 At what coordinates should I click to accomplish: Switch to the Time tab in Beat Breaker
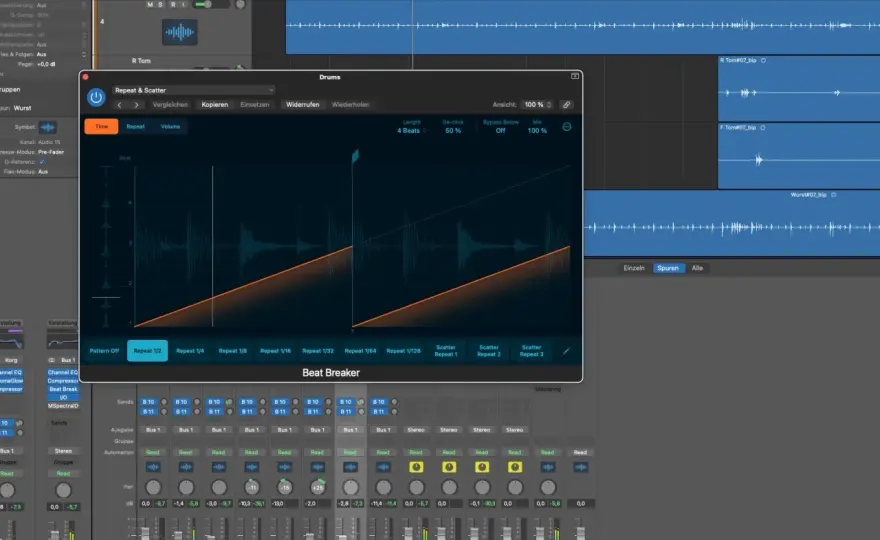102,127
